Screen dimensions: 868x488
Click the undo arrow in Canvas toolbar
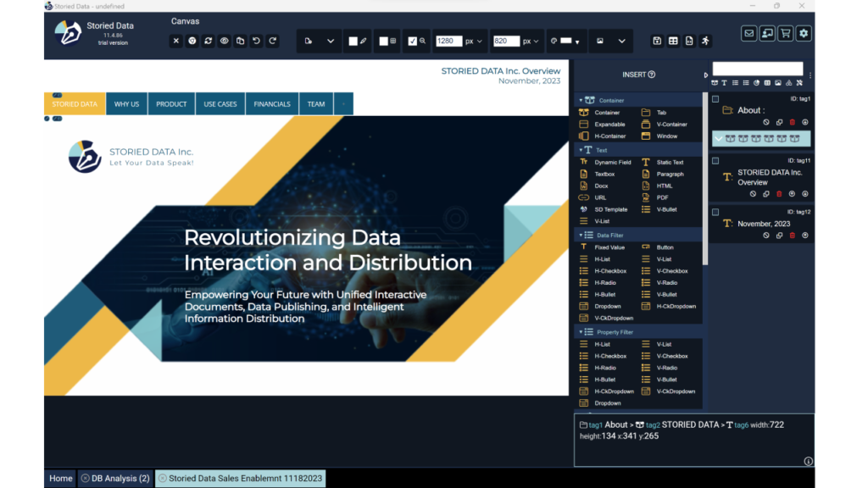tap(257, 41)
